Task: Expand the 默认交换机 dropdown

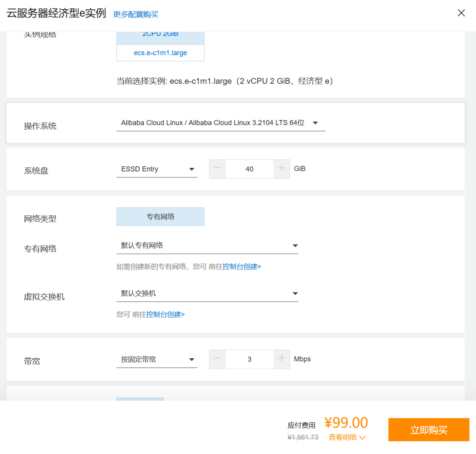Action: point(207,293)
